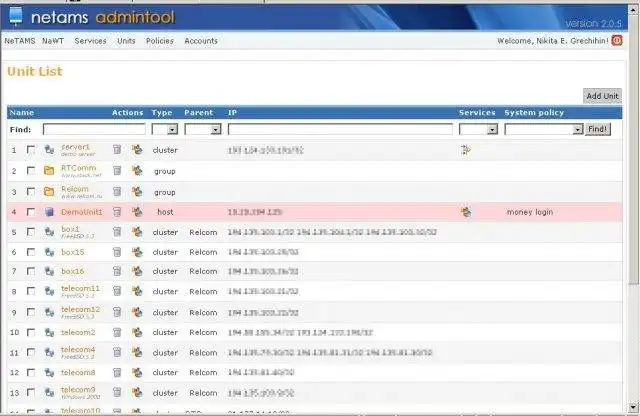Check the box for box15 row
The width and height of the screenshot is (640, 416).
pos(31,252)
